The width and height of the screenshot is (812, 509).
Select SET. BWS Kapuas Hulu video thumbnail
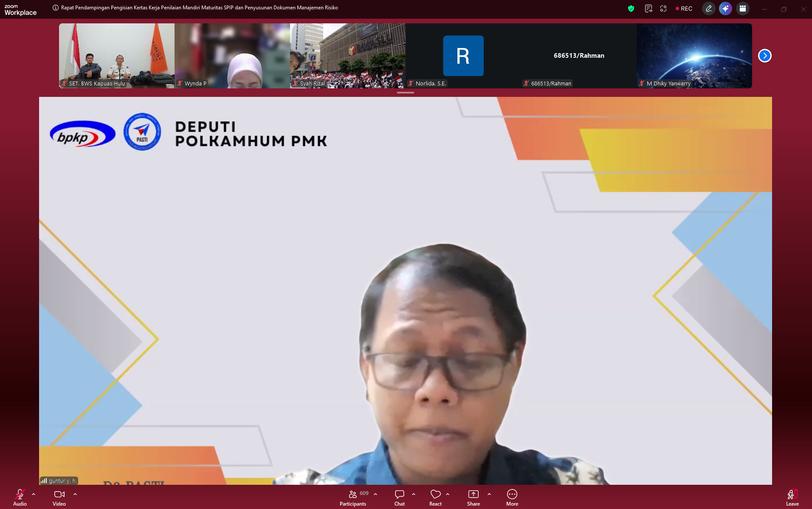click(x=117, y=56)
